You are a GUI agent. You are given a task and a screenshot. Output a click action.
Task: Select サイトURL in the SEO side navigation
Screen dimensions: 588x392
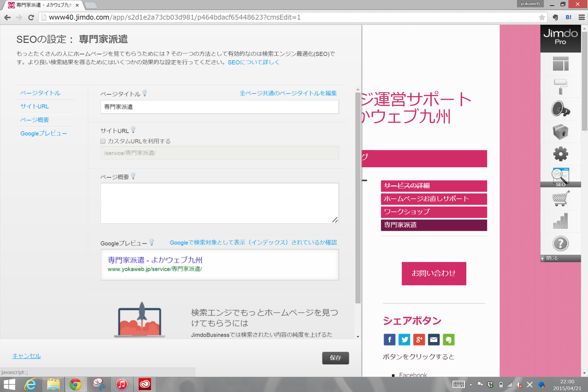point(34,106)
